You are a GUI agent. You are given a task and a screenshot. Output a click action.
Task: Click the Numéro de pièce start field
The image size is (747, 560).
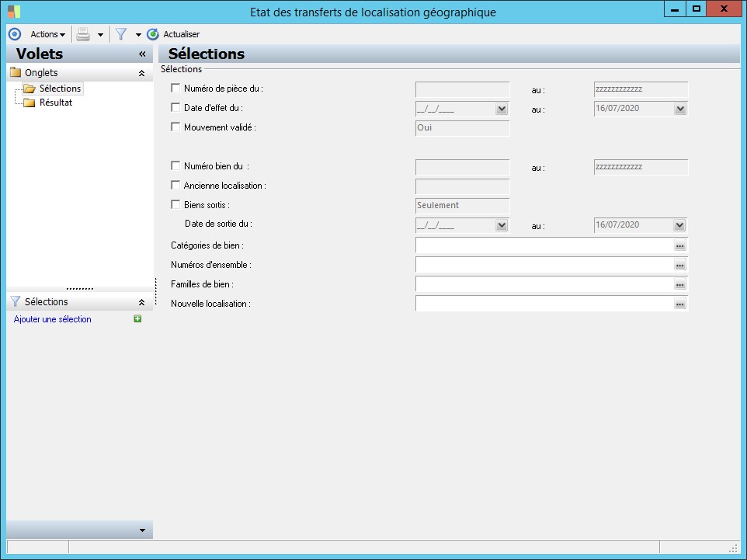(462, 89)
